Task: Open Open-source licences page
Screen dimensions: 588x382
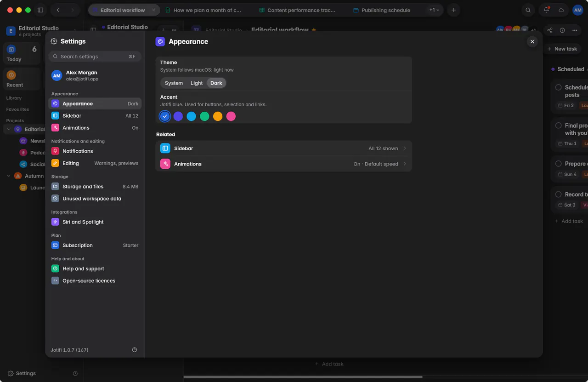Action: (95, 281)
